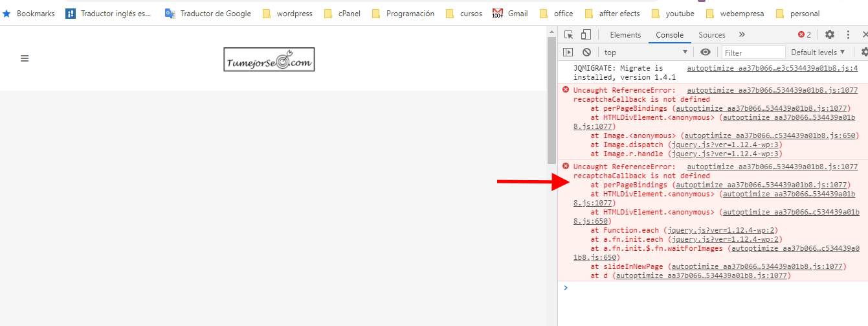Click the console Filter field
Screen dimensions: 868x326
point(753,52)
